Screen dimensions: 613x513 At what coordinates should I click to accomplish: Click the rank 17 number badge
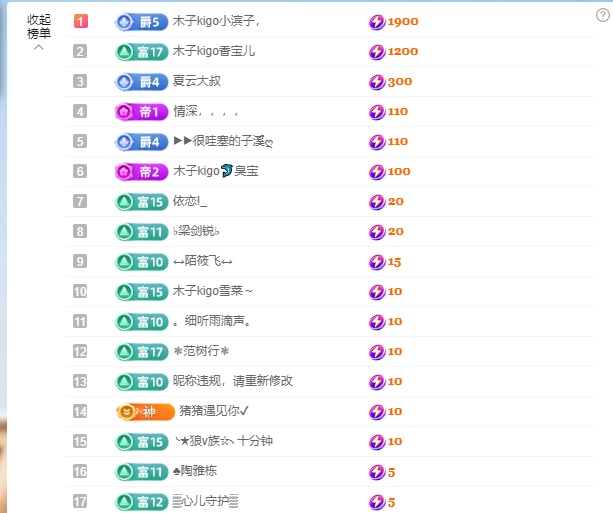tap(80, 501)
